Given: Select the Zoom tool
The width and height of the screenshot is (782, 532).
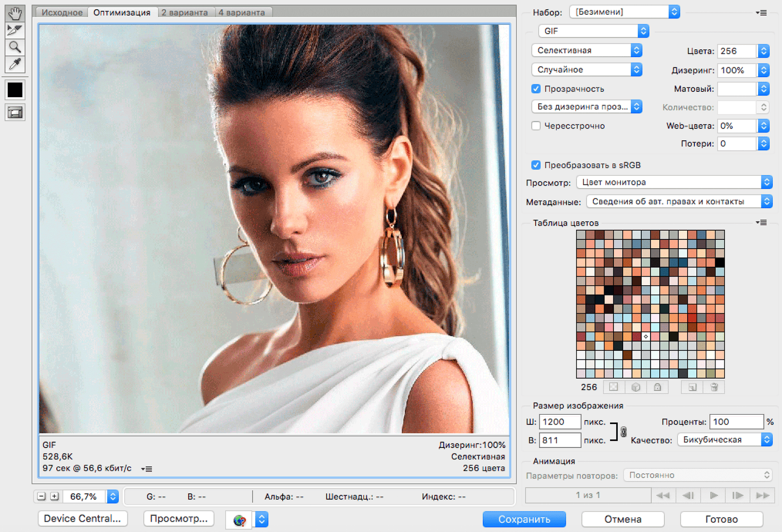Looking at the screenshot, I should (15, 47).
